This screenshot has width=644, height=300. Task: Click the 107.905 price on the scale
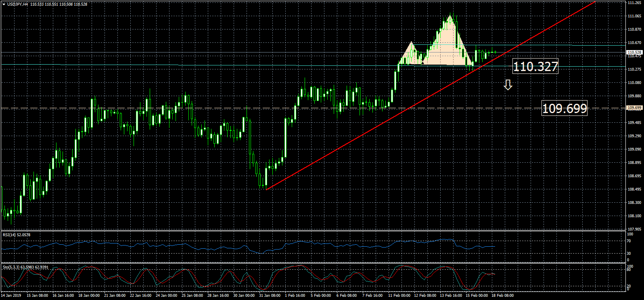click(x=635, y=229)
